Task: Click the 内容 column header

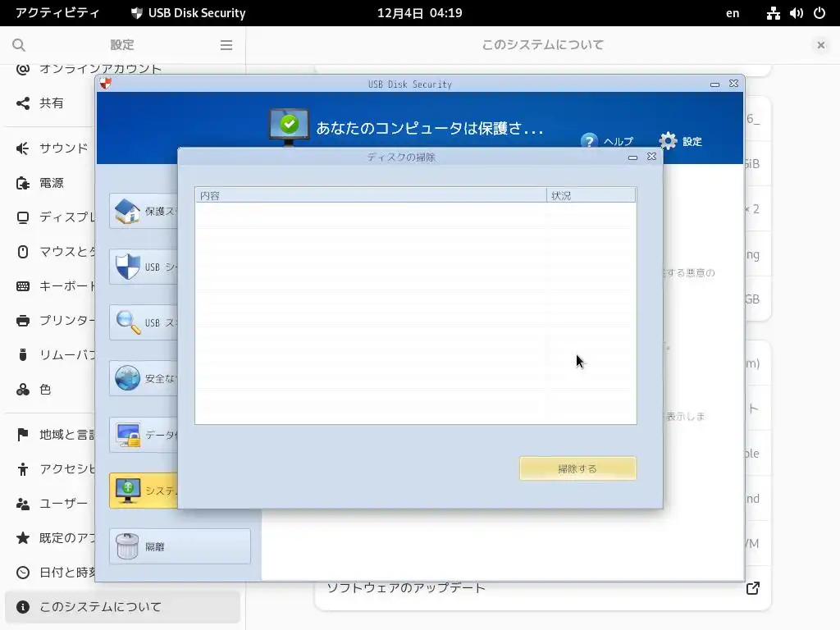Action: (370, 195)
